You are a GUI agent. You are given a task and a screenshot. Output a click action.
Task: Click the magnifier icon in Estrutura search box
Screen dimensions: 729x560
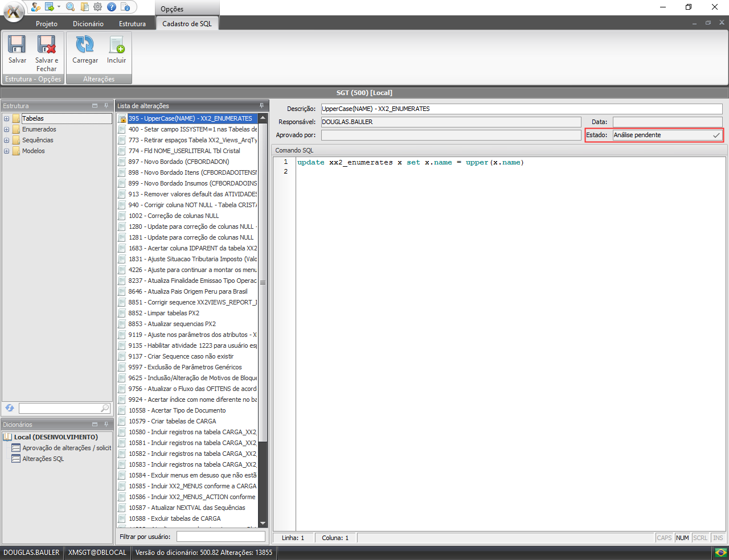105,408
